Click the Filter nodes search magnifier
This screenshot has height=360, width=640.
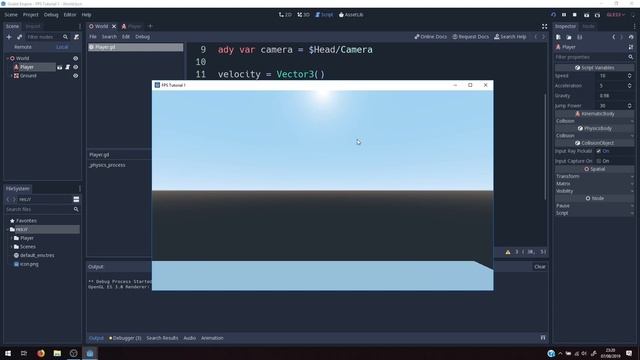(65, 37)
